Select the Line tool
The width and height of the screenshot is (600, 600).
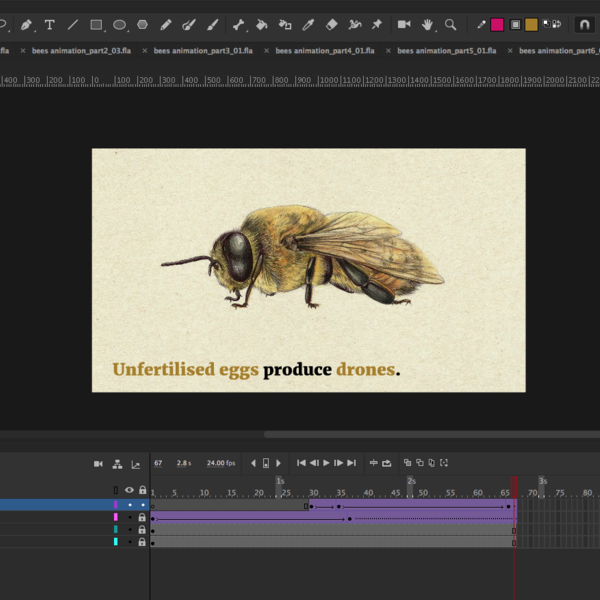click(x=73, y=25)
